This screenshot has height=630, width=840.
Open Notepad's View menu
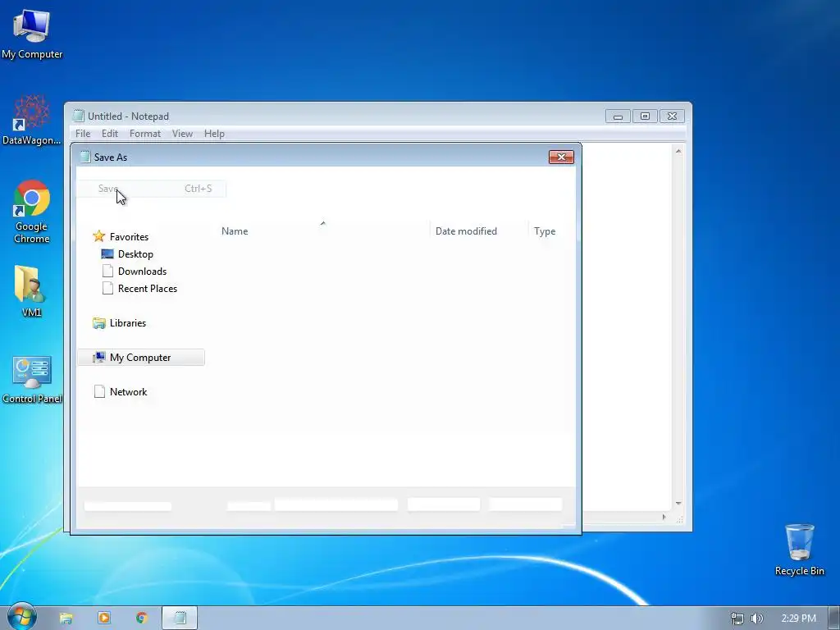(x=182, y=134)
